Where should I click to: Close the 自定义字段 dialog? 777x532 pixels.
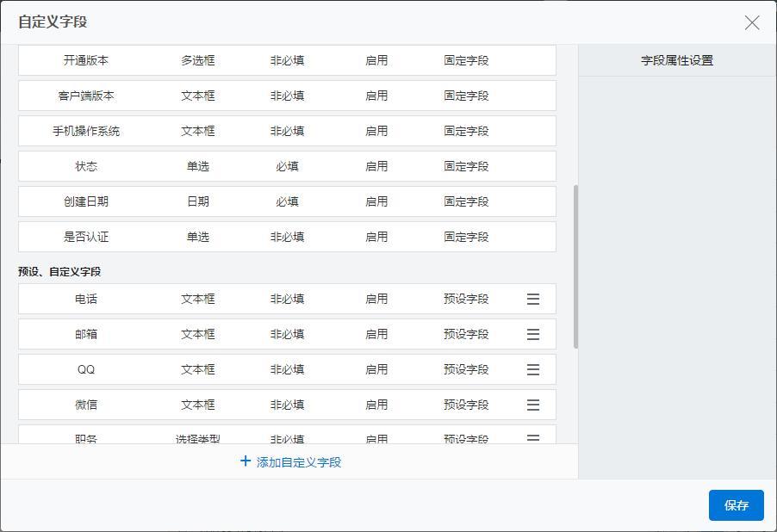pyautogui.click(x=752, y=22)
